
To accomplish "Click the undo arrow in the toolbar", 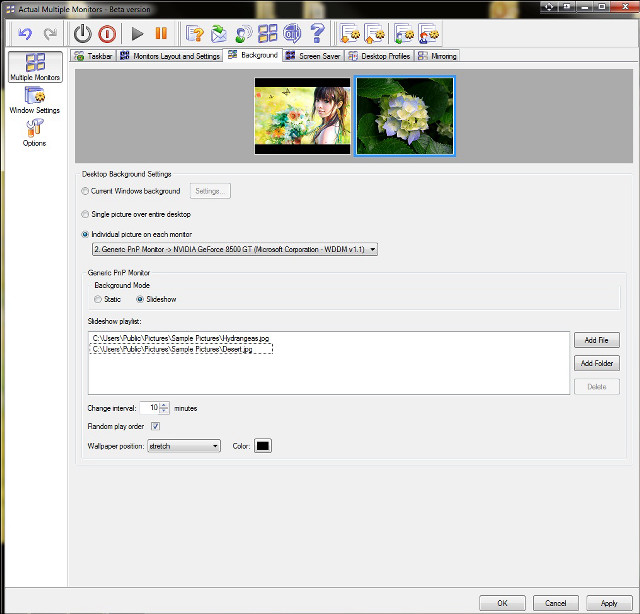I will [25, 33].
